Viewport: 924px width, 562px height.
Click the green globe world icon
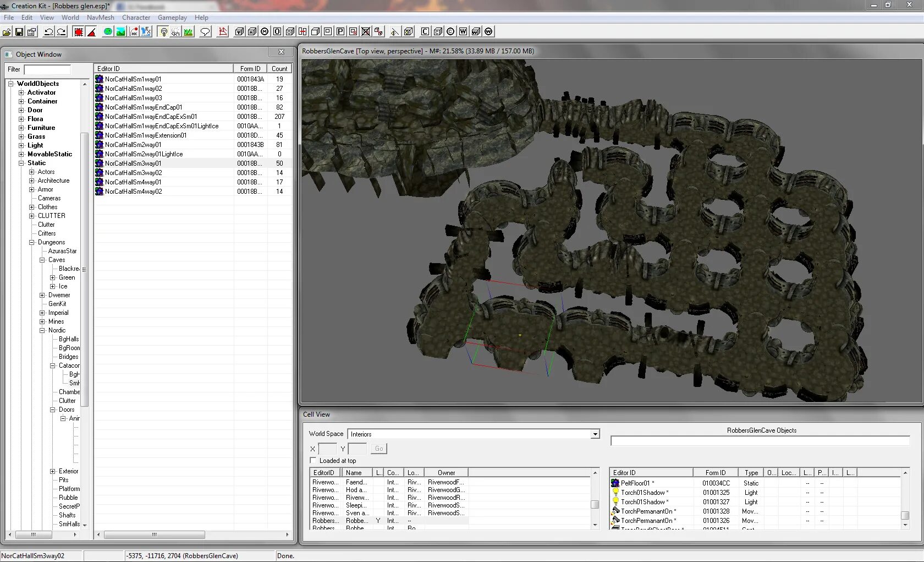click(108, 32)
